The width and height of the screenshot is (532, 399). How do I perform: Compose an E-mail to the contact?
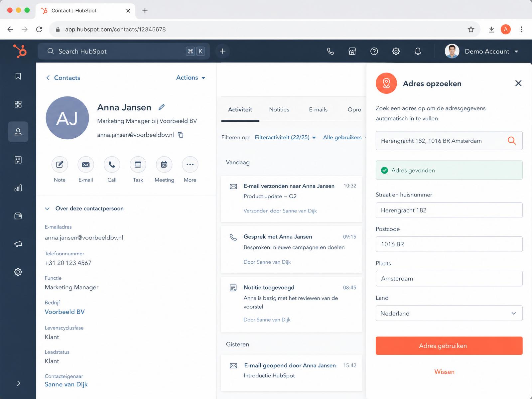[86, 165]
